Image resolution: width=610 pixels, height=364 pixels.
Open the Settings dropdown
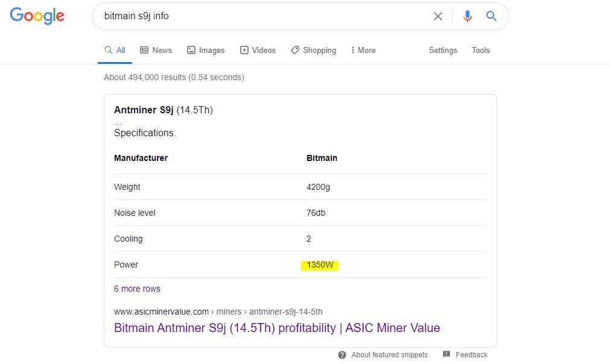click(443, 50)
